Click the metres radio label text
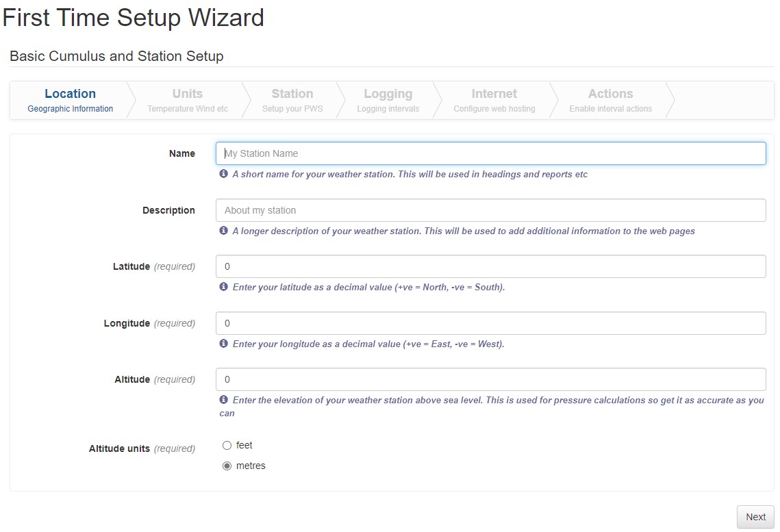Image resolution: width=780 pixels, height=532 pixels. pyautogui.click(x=251, y=466)
